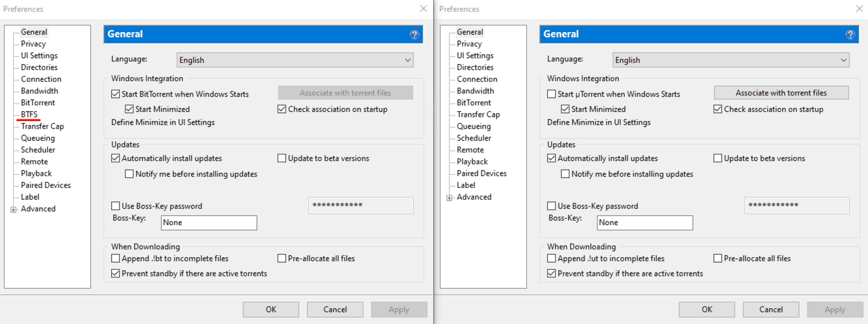The image size is (868, 324).
Task: Uncheck Prevent standby in µTorrent window
Action: [x=552, y=274]
